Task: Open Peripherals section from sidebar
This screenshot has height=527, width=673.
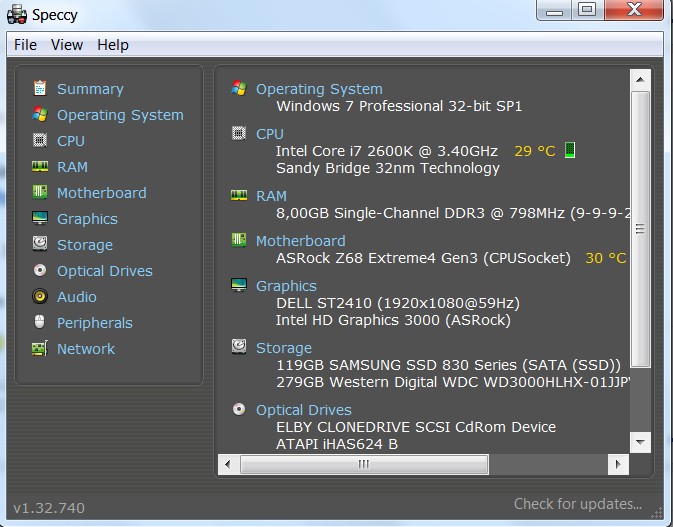Action: coord(95,323)
